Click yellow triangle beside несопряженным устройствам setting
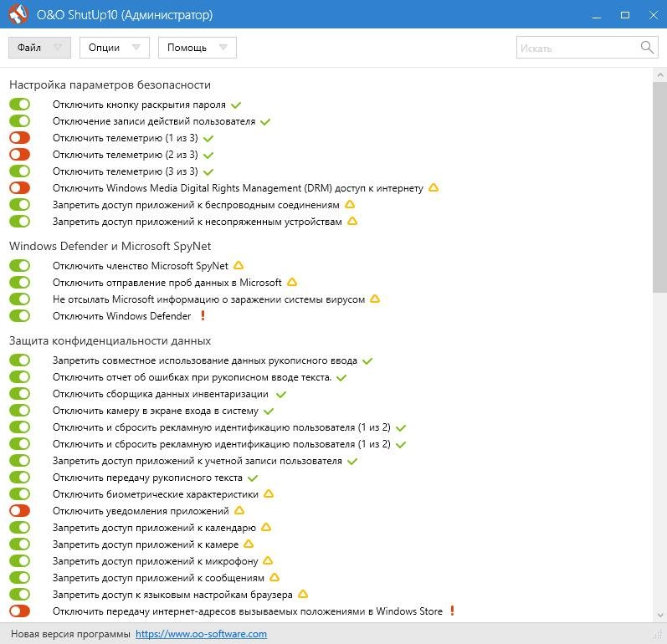 tap(352, 221)
